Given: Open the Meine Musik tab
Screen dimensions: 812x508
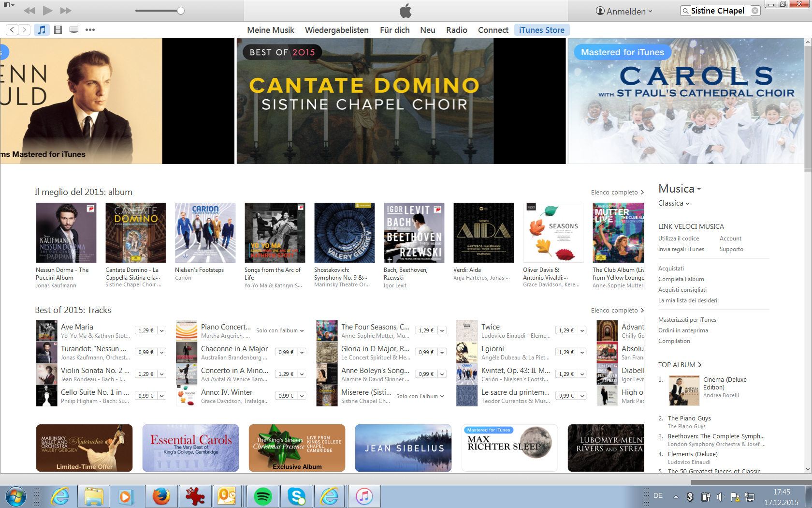Looking at the screenshot, I should (271, 30).
